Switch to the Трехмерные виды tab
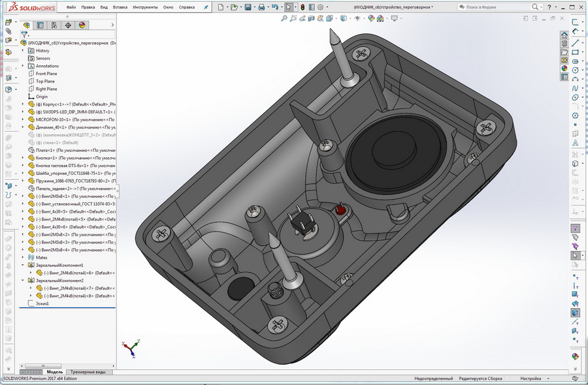Image resolution: width=588 pixels, height=385 pixels. pyautogui.click(x=89, y=371)
